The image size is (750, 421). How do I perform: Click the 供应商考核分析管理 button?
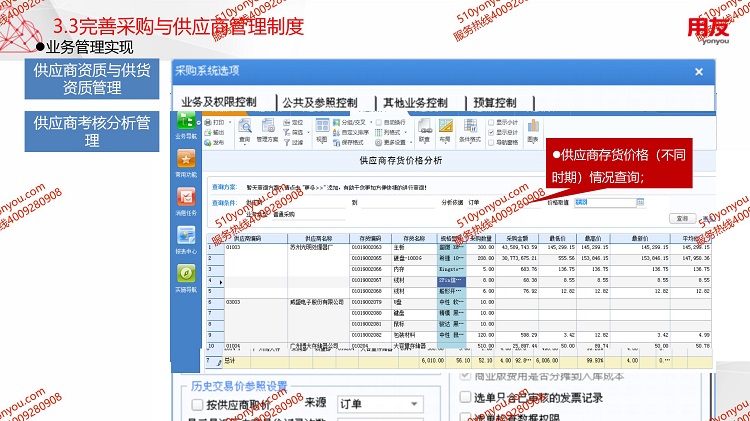(92, 132)
